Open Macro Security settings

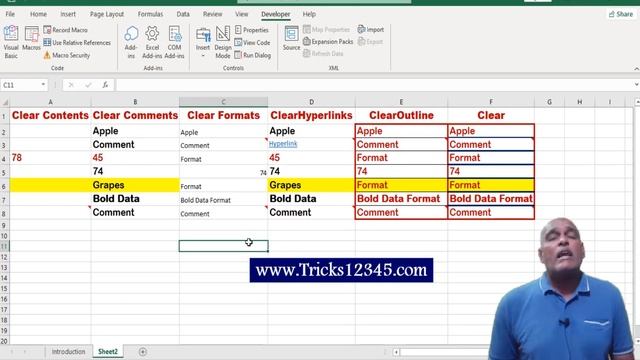click(x=67, y=55)
